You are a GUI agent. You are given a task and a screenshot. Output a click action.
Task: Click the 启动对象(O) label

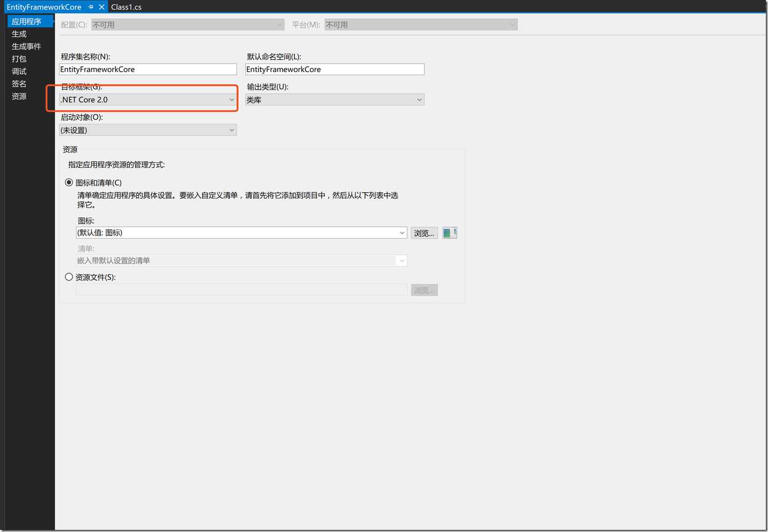click(82, 117)
